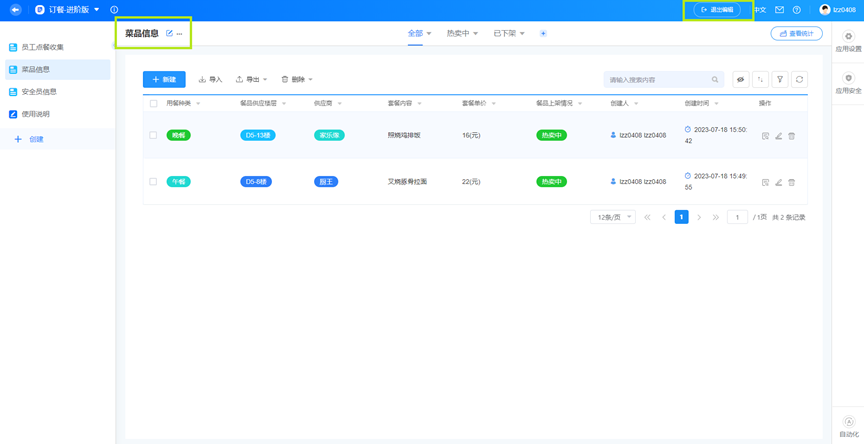Open the 导出 dropdown
864x444 pixels.
click(251, 79)
